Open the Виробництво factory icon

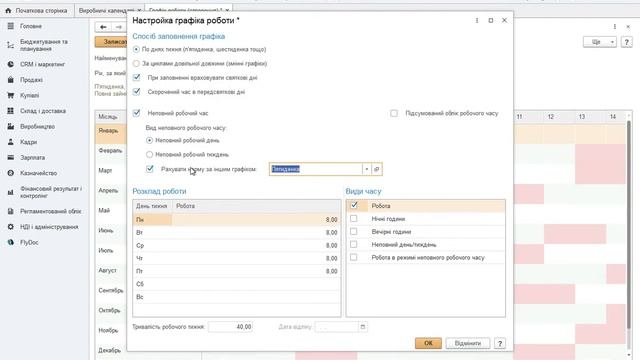coord(11,127)
